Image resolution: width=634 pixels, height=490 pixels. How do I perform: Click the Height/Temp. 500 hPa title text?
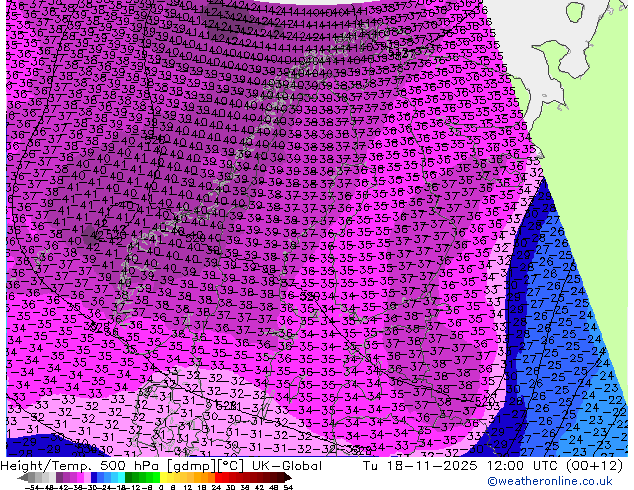[75, 465]
